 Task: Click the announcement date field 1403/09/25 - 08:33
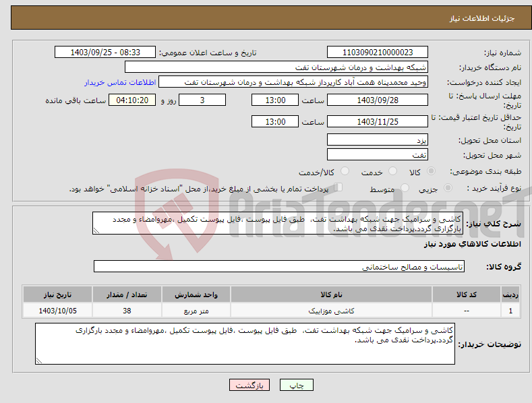(x=105, y=53)
